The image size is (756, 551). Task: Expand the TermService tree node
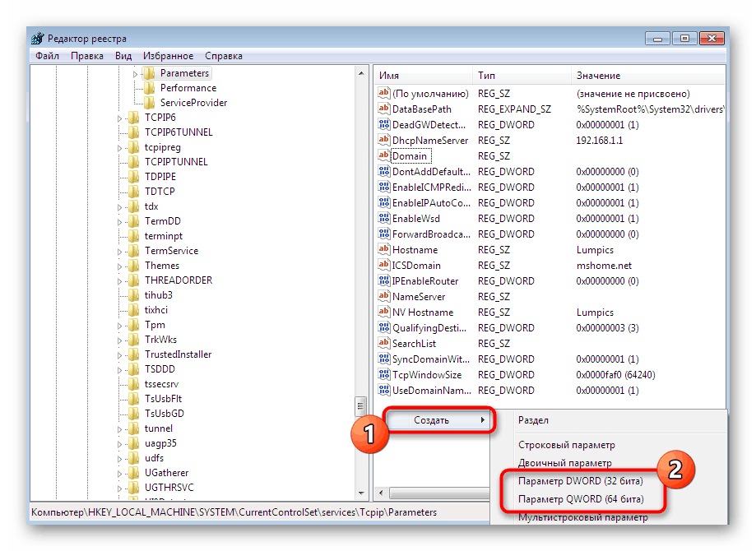click(119, 252)
